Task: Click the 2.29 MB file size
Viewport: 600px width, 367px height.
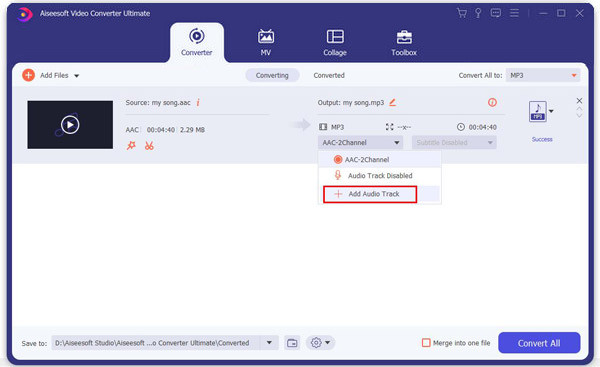Action: point(192,130)
